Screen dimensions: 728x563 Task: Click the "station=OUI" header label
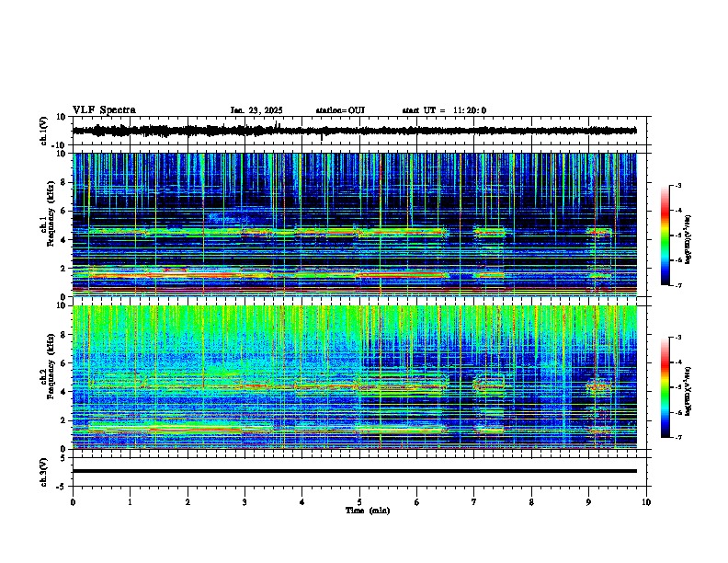coord(340,110)
